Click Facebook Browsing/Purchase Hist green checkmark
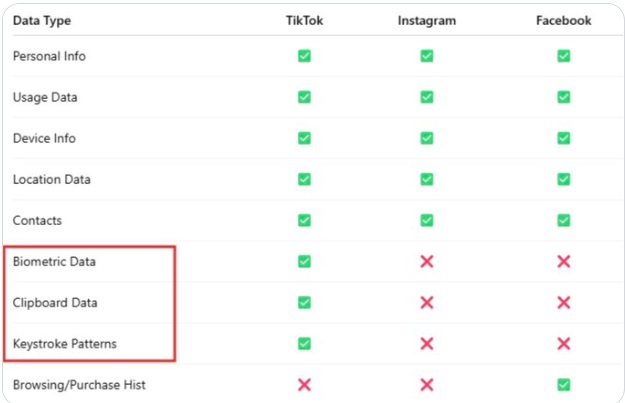The width and height of the screenshot is (625, 403). coord(564,385)
